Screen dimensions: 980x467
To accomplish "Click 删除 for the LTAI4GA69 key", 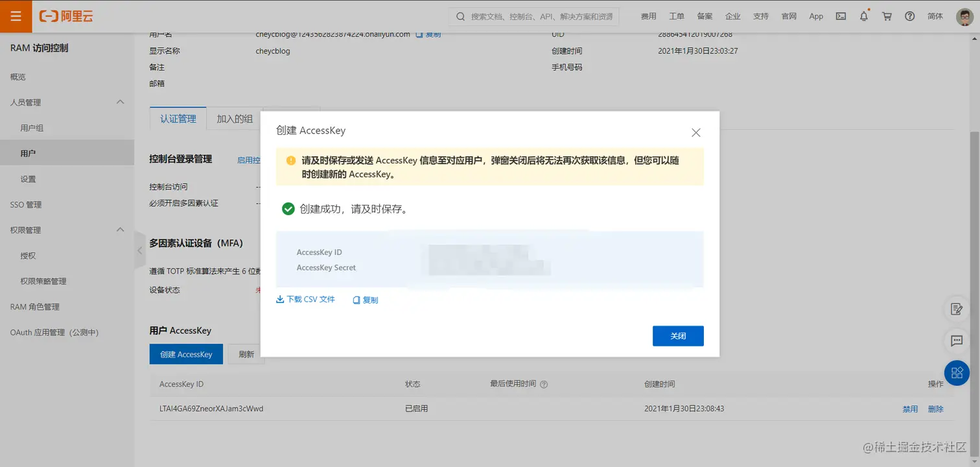I will 936,409.
